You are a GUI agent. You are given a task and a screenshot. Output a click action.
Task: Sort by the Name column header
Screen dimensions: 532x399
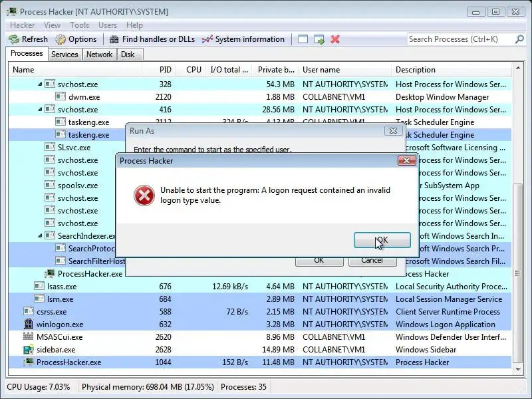click(x=75, y=70)
